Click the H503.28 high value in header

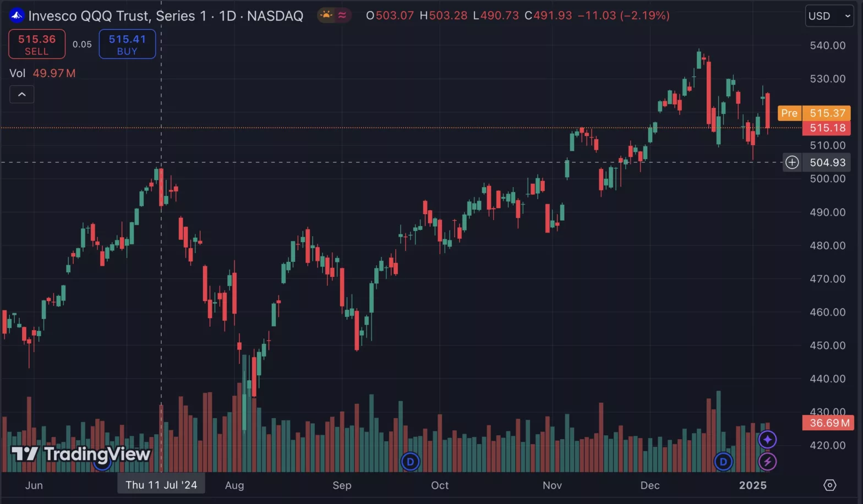coord(443,15)
